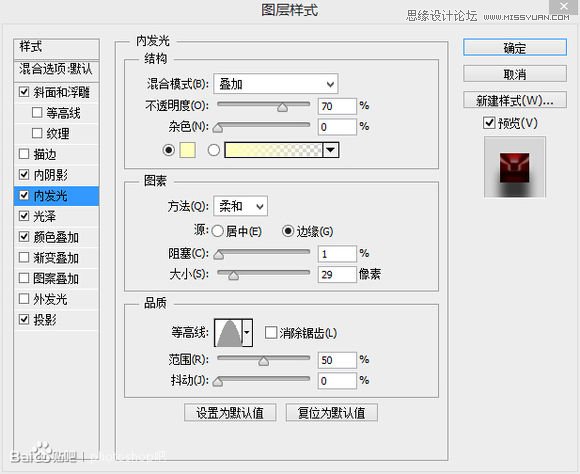Open the 混合模式(B) blend mode dropdown

[276, 84]
